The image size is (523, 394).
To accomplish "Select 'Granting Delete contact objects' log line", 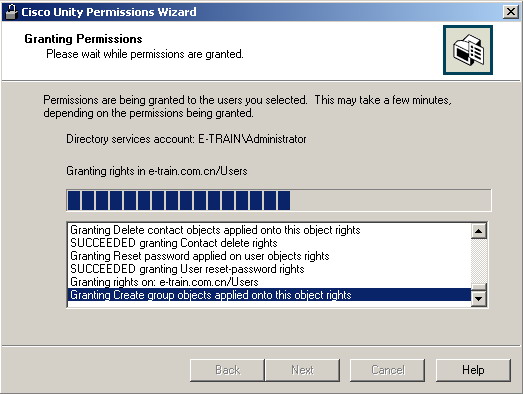I will pos(269,230).
